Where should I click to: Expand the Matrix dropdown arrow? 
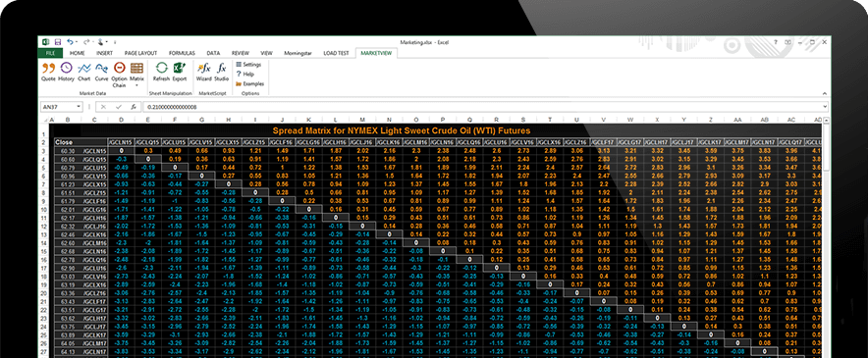coord(136,85)
